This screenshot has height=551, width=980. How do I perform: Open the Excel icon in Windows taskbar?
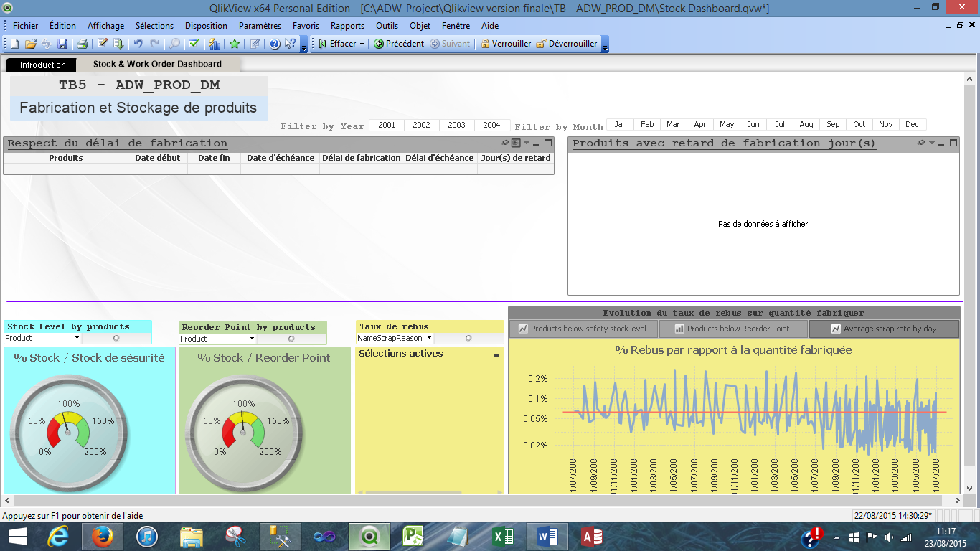tap(502, 536)
